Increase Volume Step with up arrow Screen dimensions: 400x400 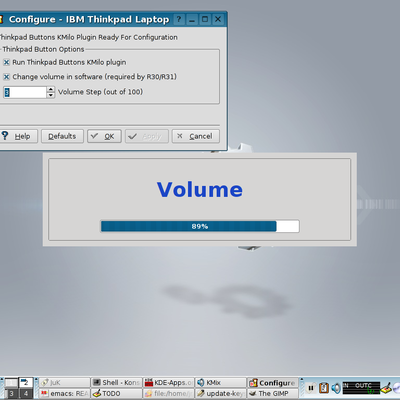coord(51,89)
